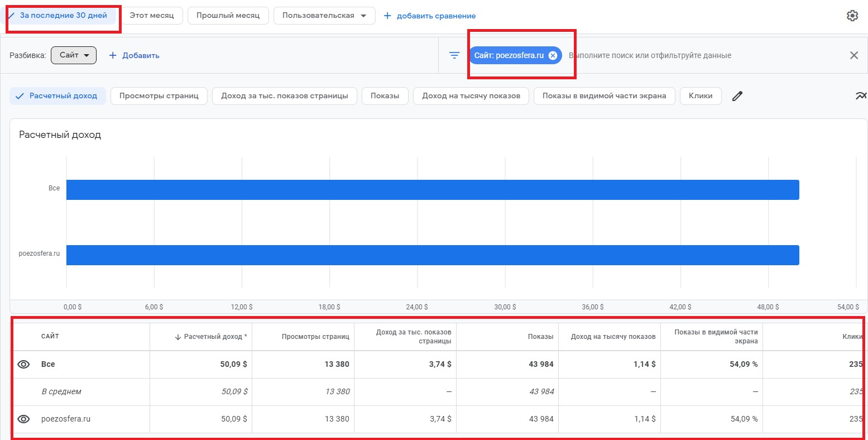Expand the 'Пользовательская' date range dropdown
Viewport: 868px width, 440px height.
(x=324, y=16)
